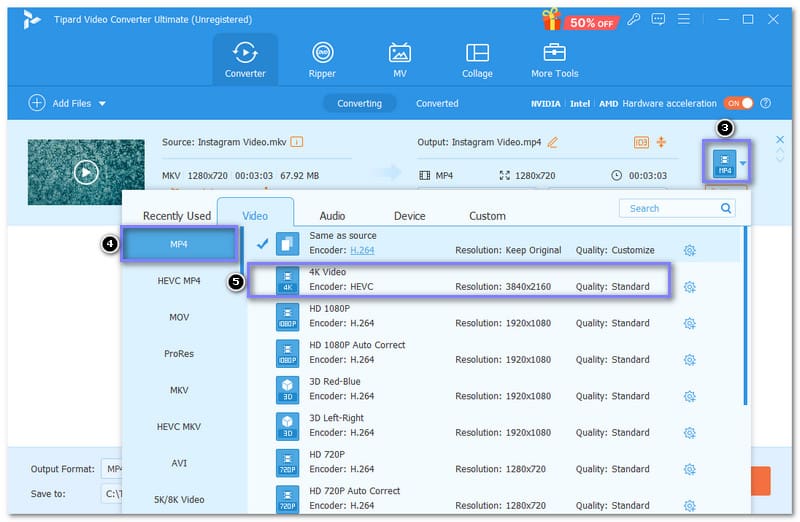This screenshot has height=522, width=800.
Task: Click the orange Convert All button
Action: pyautogui.click(x=760, y=480)
